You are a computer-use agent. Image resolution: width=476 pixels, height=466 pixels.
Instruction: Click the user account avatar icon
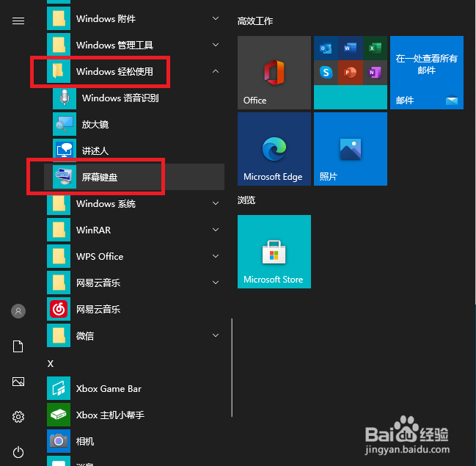click(x=18, y=311)
